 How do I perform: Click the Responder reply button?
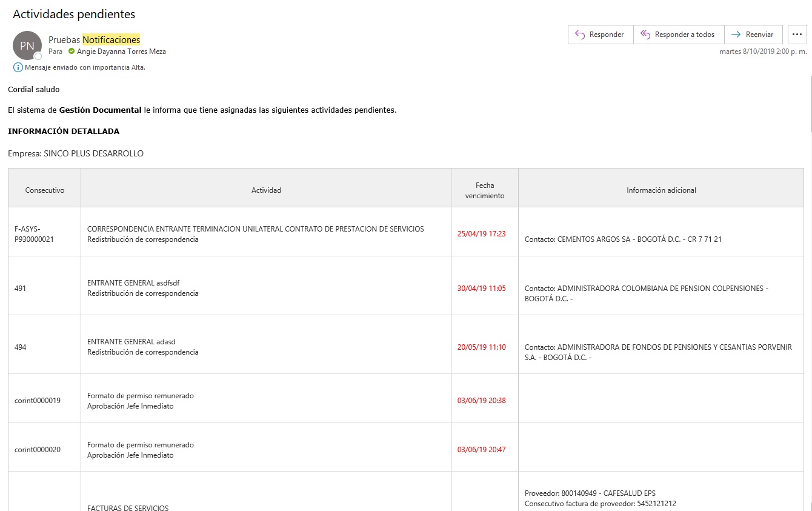[x=601, y=35]
